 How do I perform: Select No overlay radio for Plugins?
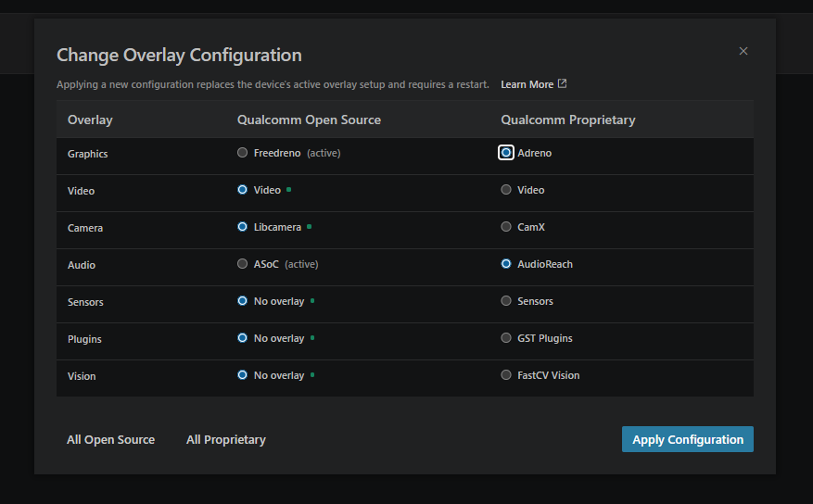[242, 338]
